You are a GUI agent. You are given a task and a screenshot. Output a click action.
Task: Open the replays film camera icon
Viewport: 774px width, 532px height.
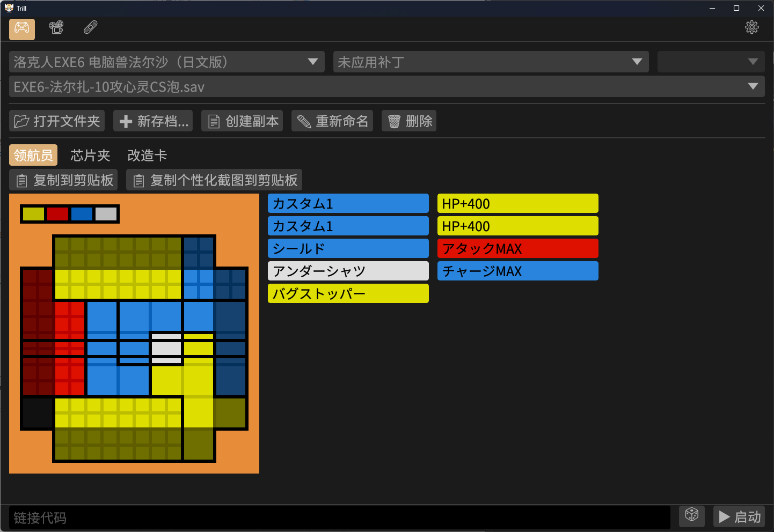56,28
